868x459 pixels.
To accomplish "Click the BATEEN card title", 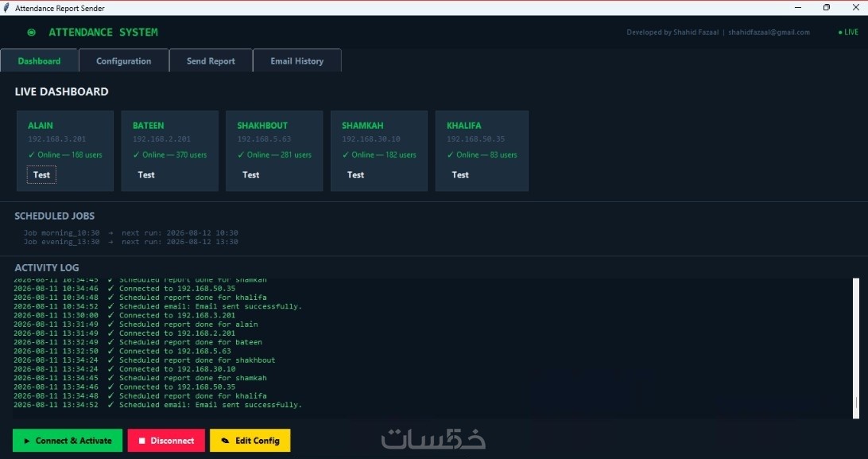I will point(149,126).
